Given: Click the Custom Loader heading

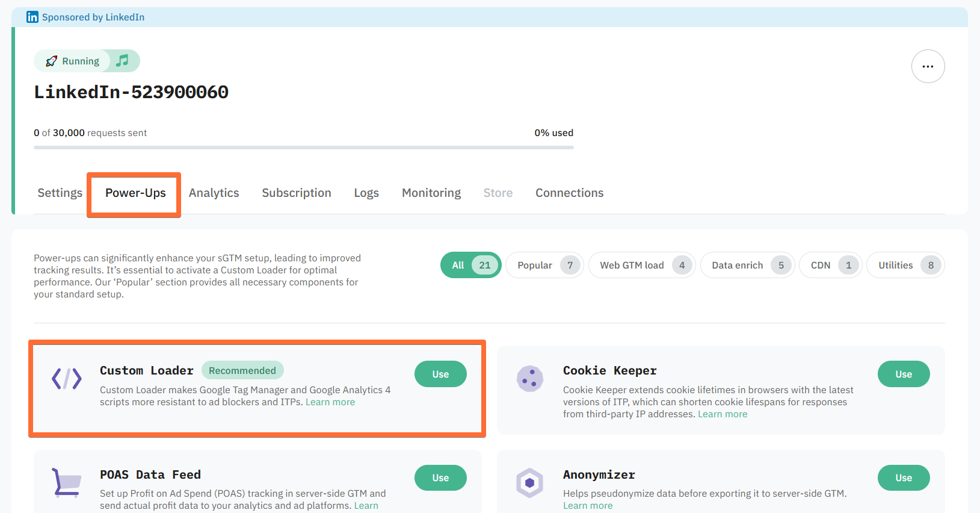Looking at the screenshot, I should pos(147,370).
